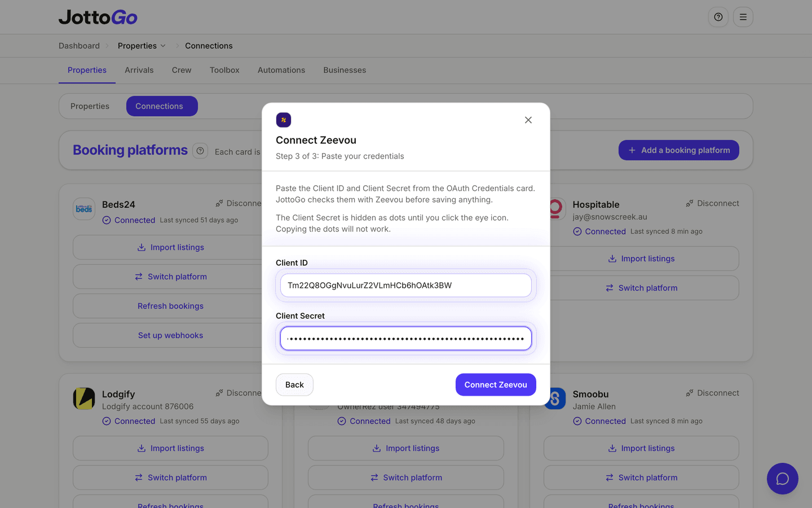
Task: Click Last synced 51 days ago
Action: click(x=199, y=220)
